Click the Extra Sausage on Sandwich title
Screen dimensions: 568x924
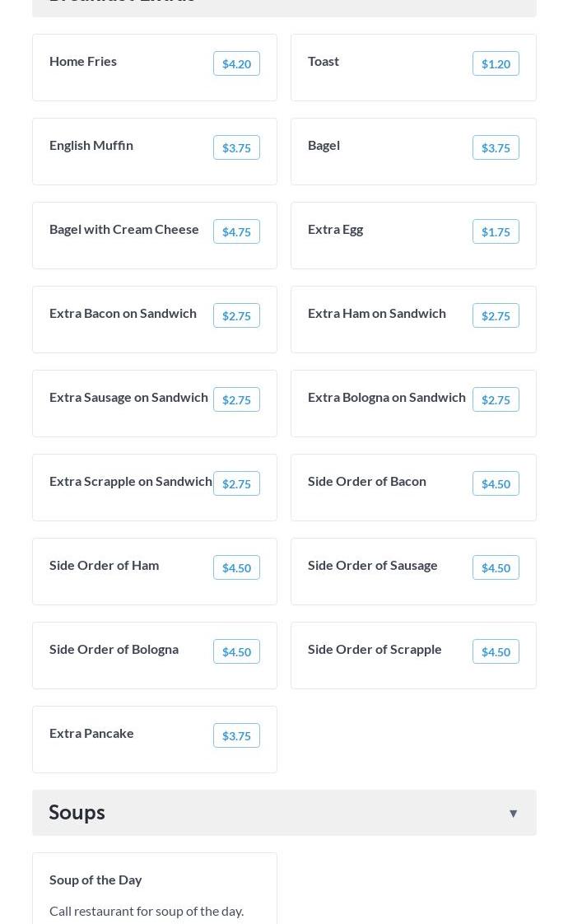[x=128, y=397]
